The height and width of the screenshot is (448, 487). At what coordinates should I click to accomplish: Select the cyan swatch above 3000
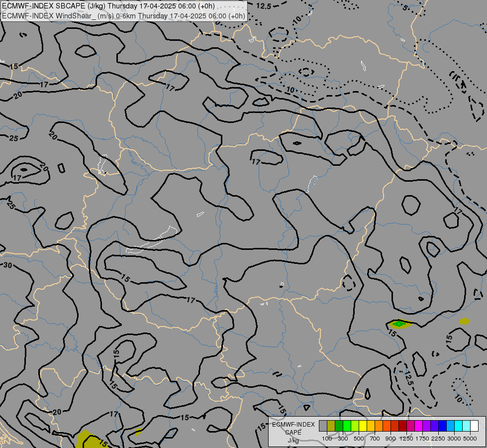458,426
